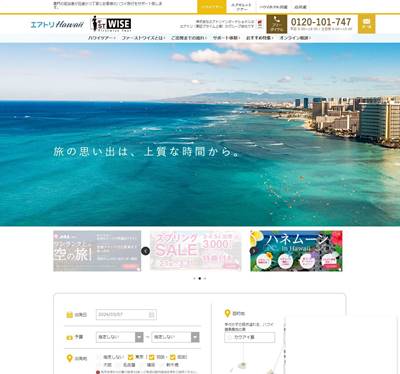Screen dimensions: 400x374
Task: Click the departure place pin icon 出発地
Action: tap(69, 358)
